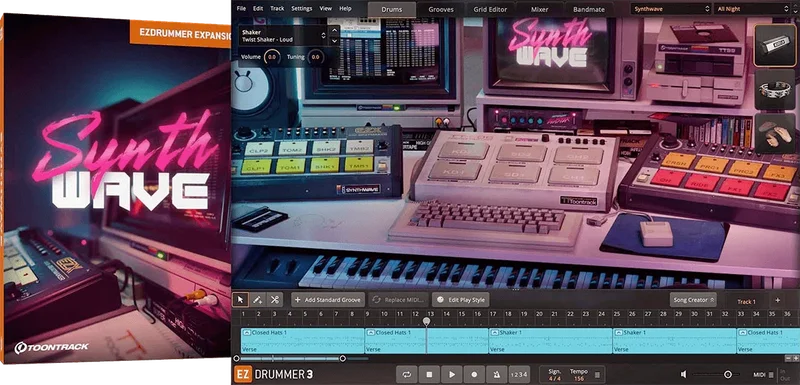Open the File menu
Viewport: 800px width, 385px height.
click(241, 9)
